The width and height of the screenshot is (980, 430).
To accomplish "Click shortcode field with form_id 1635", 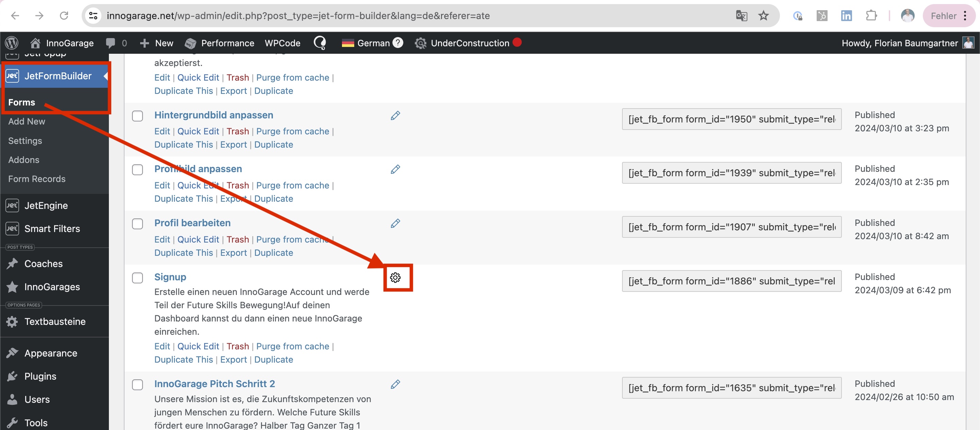I will [731, 388].
